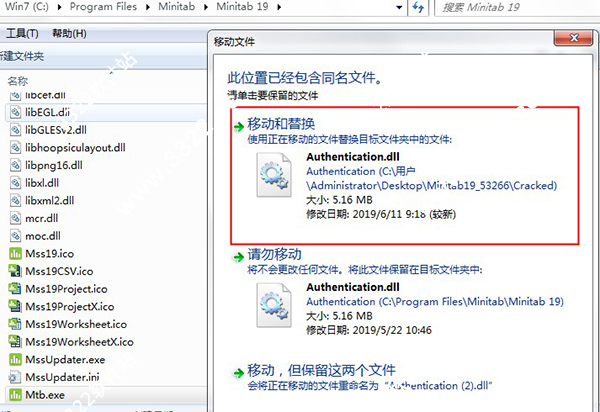The image size is (600, 412).
Task: Click the MssUpdater.ini settings file icon
Action: pyautogui.click(x=15, y=377)
